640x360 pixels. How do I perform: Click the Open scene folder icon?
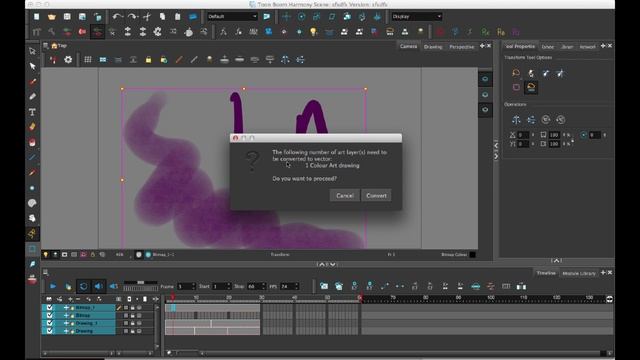click(x=52, y=17)
